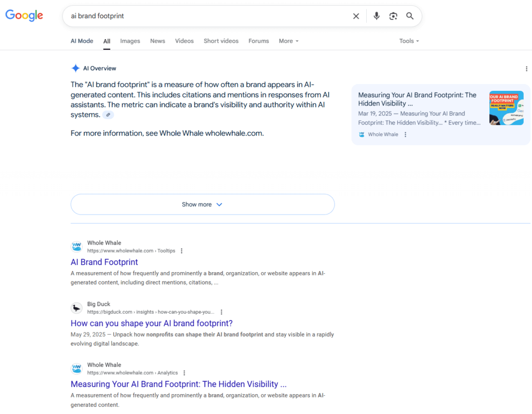Click the Google logo
The image size is (532, 414).
click(24, 16)
